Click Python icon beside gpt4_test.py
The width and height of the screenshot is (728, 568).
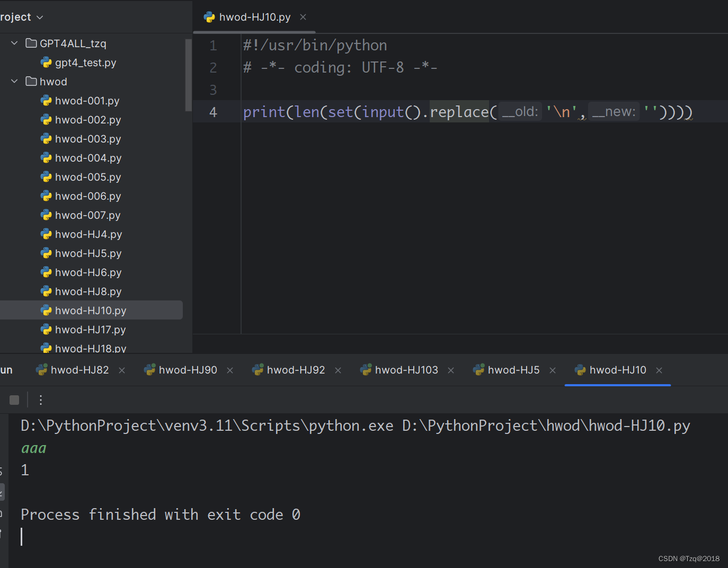click(46, 63)
